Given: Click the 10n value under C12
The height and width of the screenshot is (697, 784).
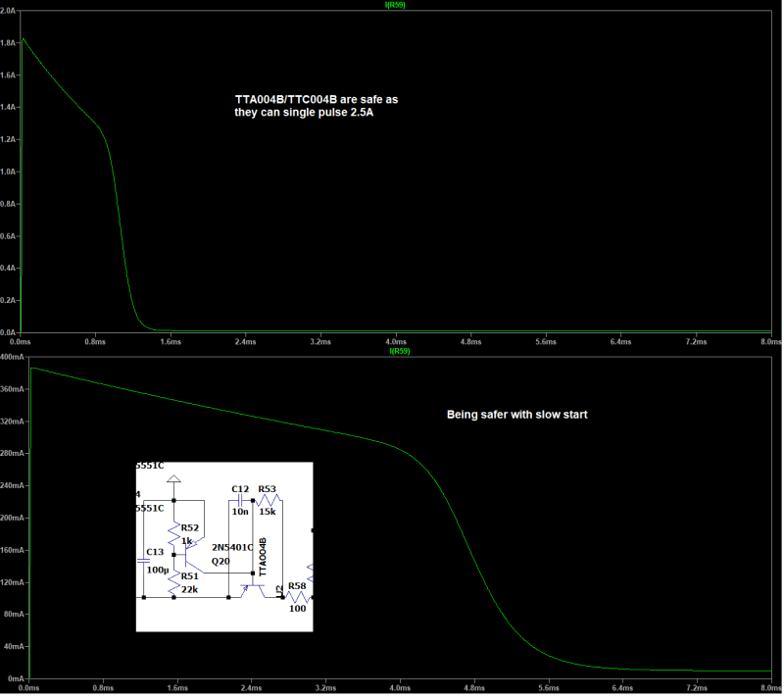Looking at the screenshot, I should pyautogui.click(x=240, y=512).
